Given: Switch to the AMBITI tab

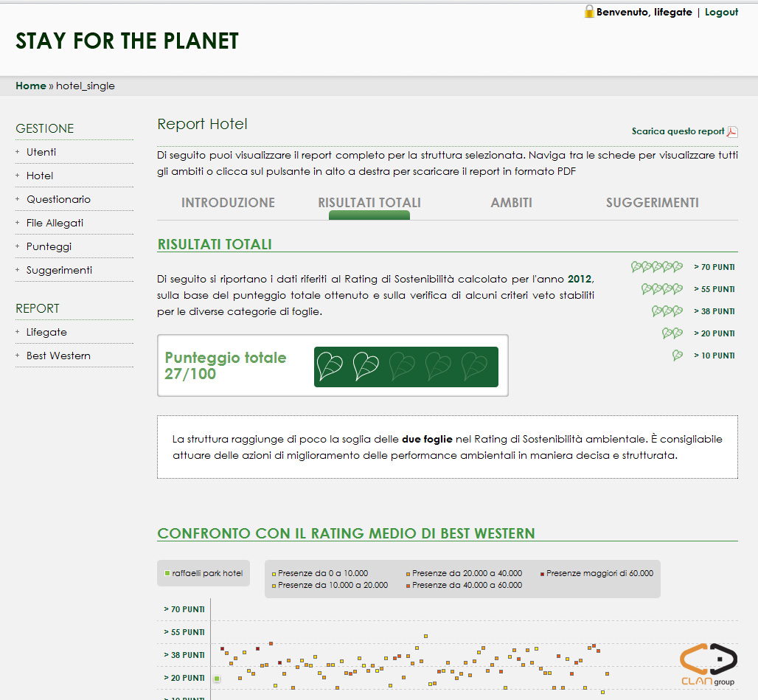Looking at the screenshot, I should (512, 203).
